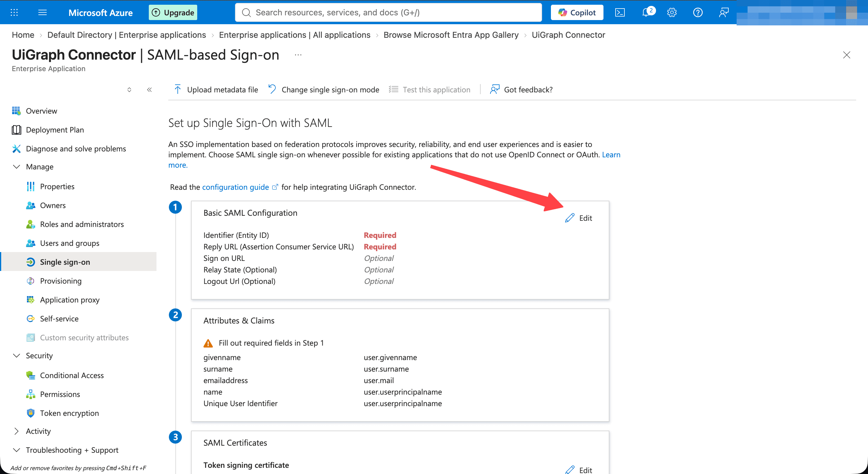Click Test this application
The image size is (868, 474).
[429, 90]
